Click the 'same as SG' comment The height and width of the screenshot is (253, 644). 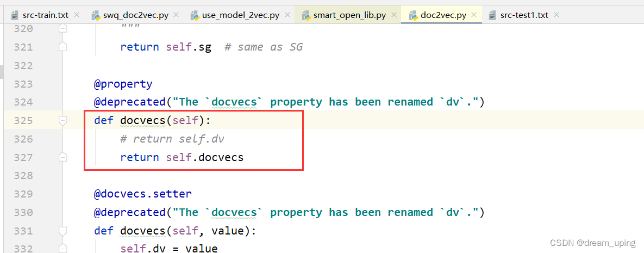(x=264, y=47)
